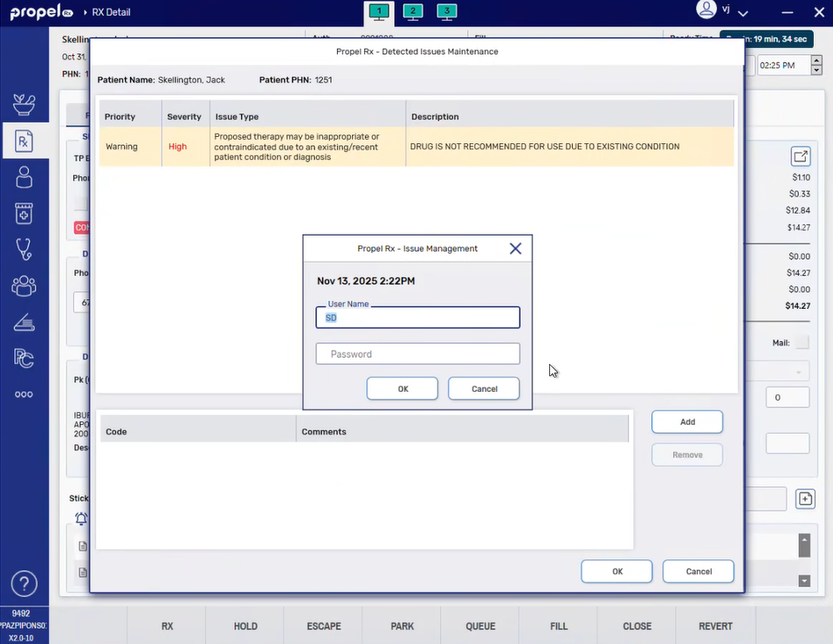This screenshot has height=644, width=833.
Task: Switch to workspace monitor tab 3
Action: [x=446, y=11]
